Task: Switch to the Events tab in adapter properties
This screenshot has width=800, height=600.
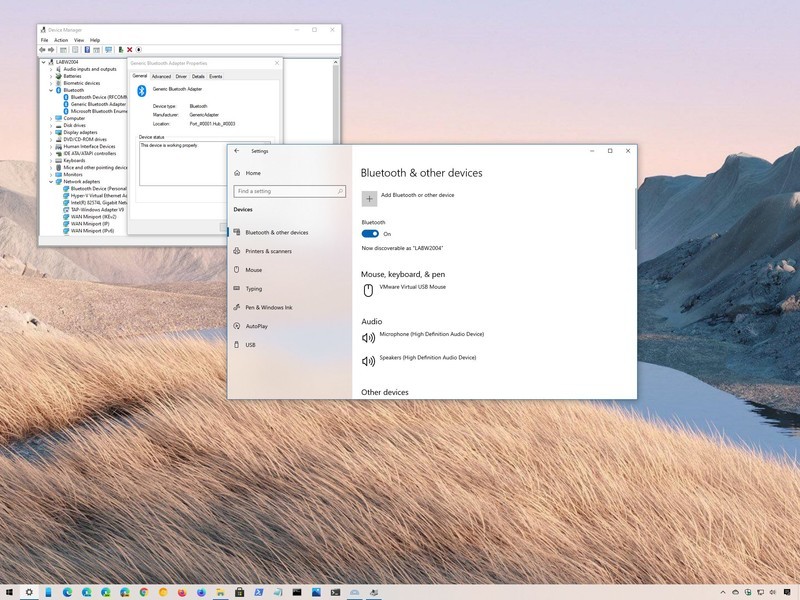Action: (x=215, y=77)
